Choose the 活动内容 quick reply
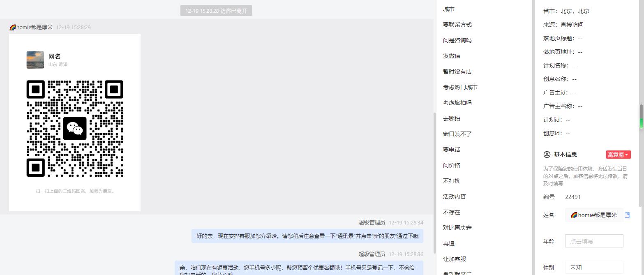644x275 pixels. [455, 196]
